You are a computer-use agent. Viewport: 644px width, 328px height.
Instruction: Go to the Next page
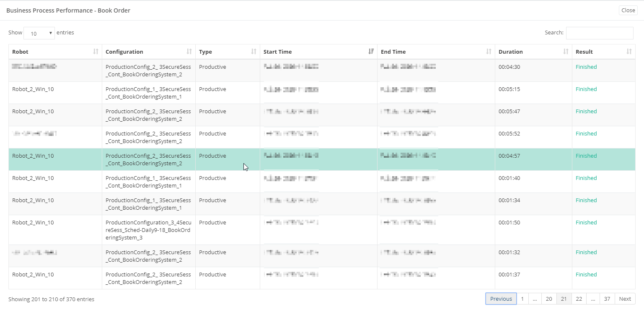pyautogui.click(x=625, y=299)
